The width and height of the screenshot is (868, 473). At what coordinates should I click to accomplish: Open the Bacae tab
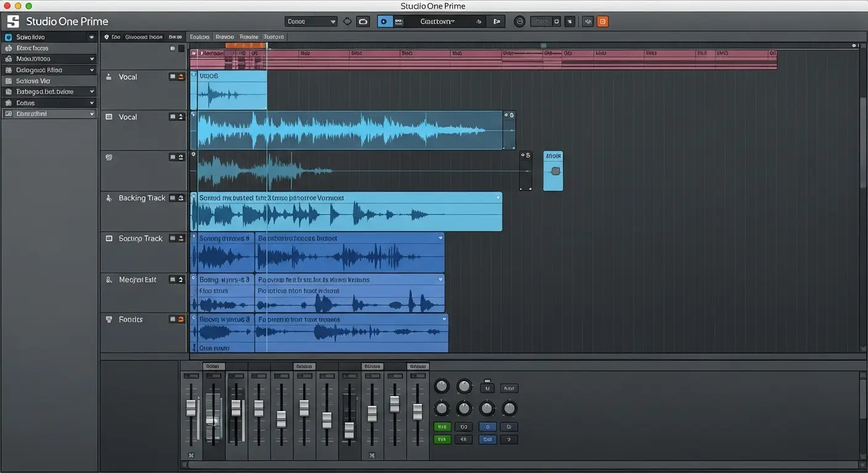coord(176,37)
